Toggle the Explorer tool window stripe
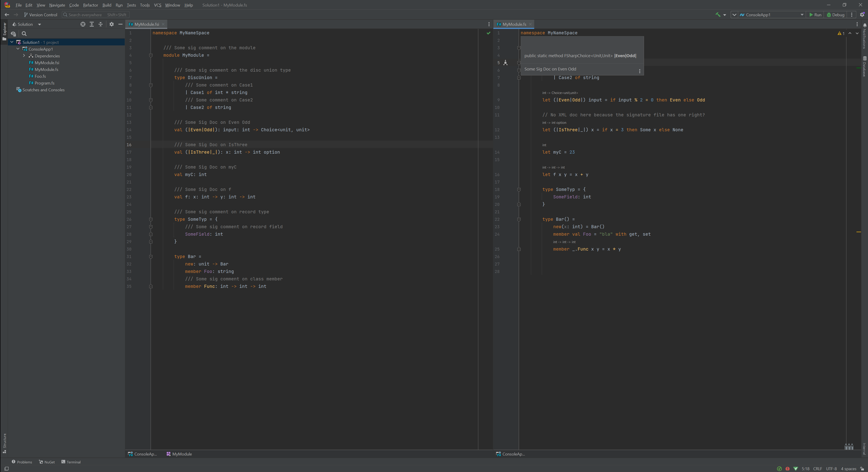Viewport: 868px width, 472px height. (4, 31)
